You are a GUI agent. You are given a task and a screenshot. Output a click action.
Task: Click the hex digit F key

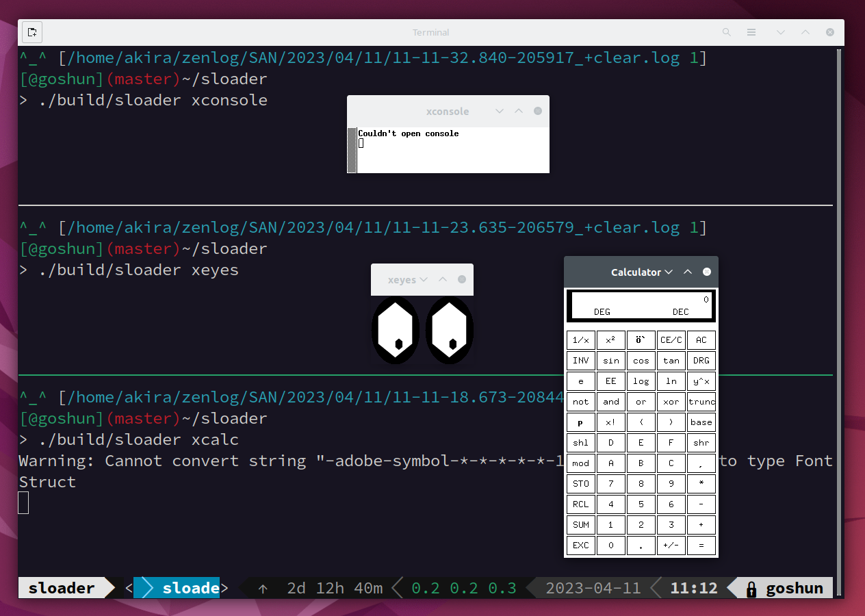(671, 443)
